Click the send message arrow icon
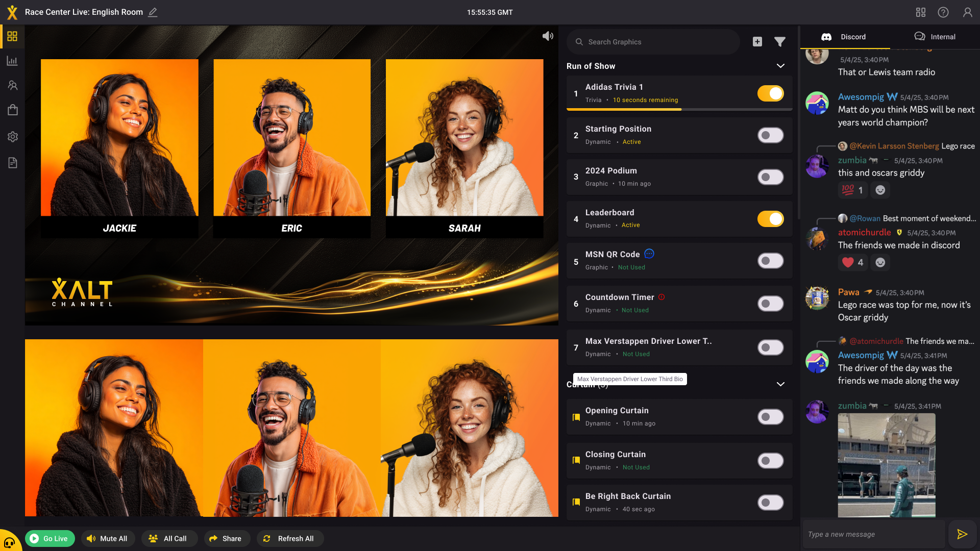 tap(962, 534)
